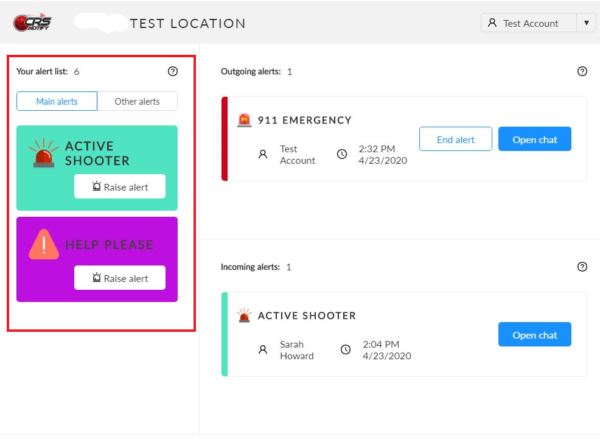Click the 2:04 PM 4/23/2020 timestamp
This screenshot has width=600, height=439.
coord(387,350)
